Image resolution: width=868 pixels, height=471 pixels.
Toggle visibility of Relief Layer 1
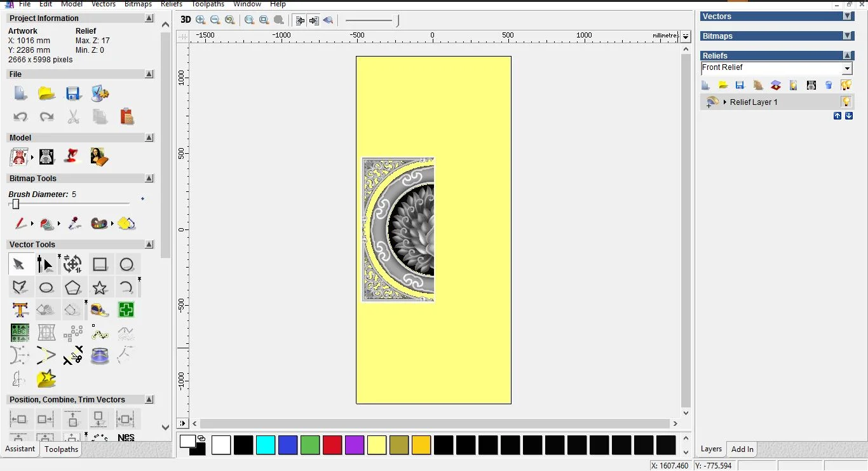click(846, 102)
